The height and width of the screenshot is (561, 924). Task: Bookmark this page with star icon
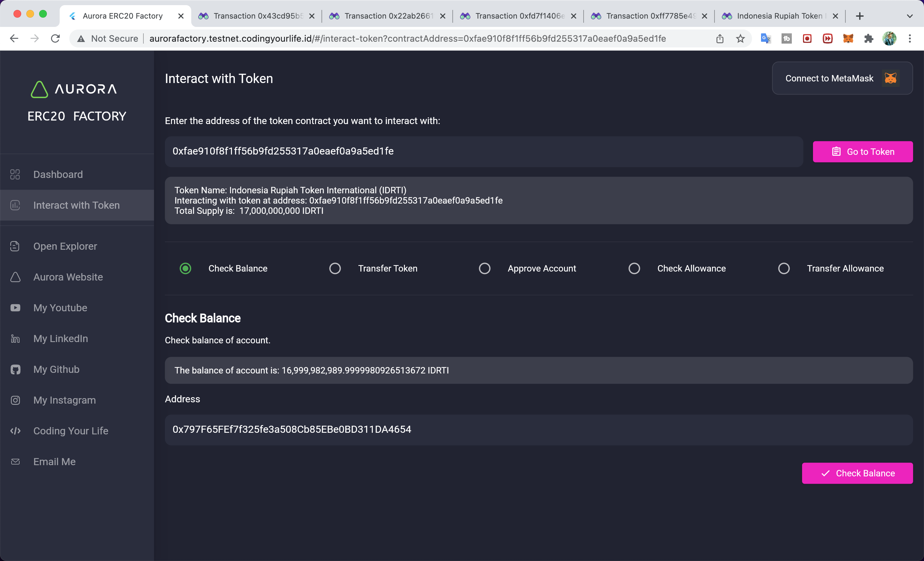tap(740, 38)
